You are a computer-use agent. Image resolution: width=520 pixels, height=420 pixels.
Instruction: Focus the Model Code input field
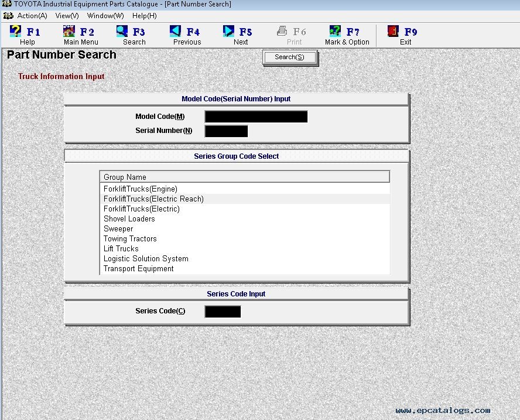pyautogui.click(x=256, y=117)
